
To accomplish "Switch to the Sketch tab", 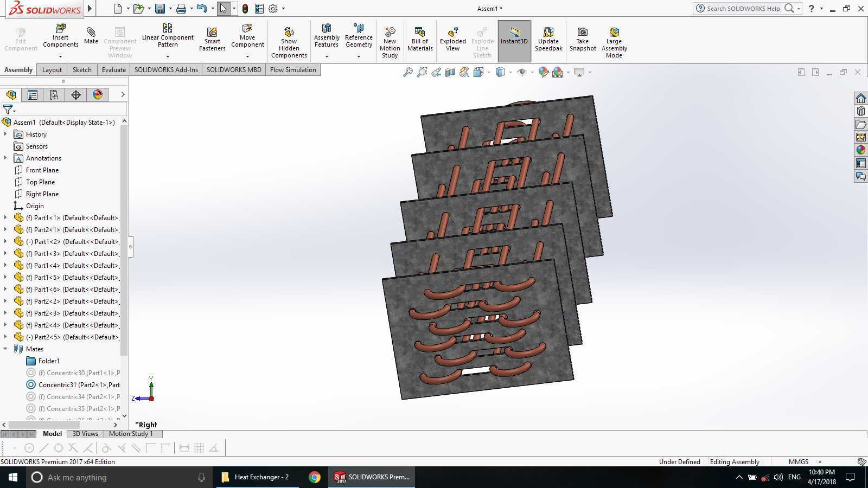I will coord(82,70).
